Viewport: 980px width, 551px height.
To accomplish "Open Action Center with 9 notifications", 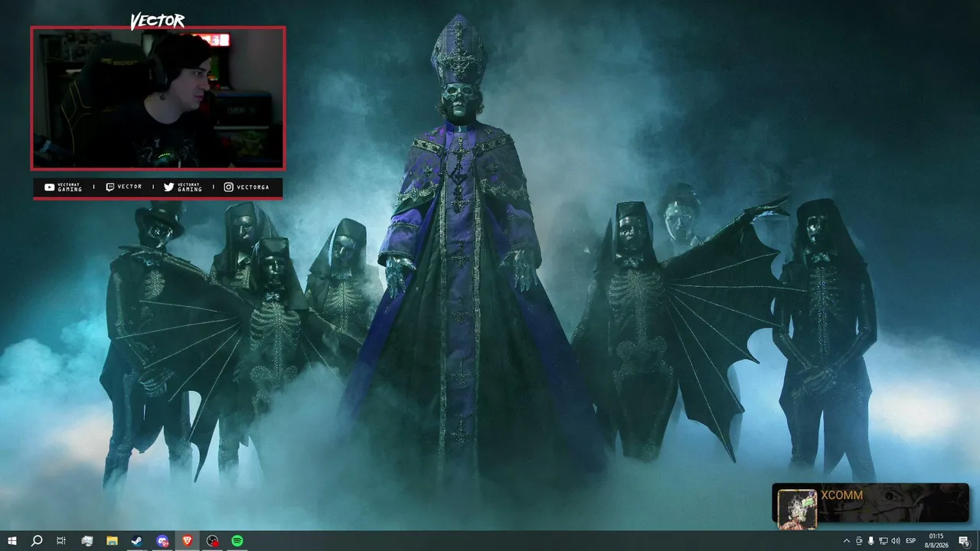I will pyautogui.click(x=965, y=541).
